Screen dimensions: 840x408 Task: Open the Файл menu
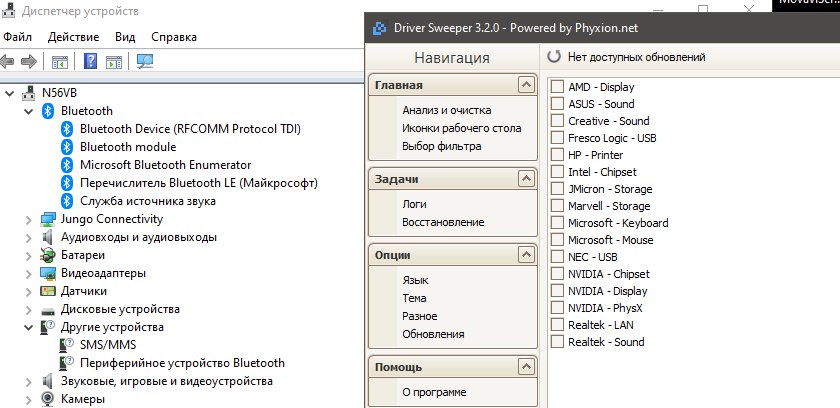tap(18, 37)
